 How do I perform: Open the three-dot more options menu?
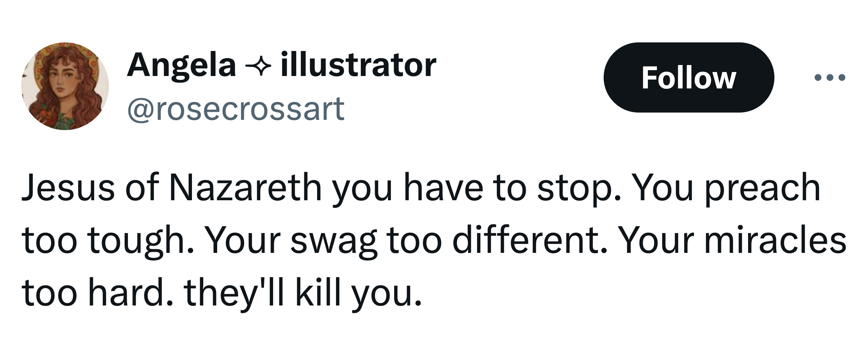830,77
